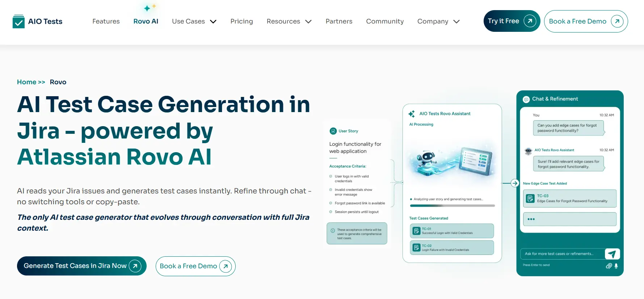Click the AIO Tests Rovo Assistant sparkle icon

pyautogui.click(x=412, y=114)
